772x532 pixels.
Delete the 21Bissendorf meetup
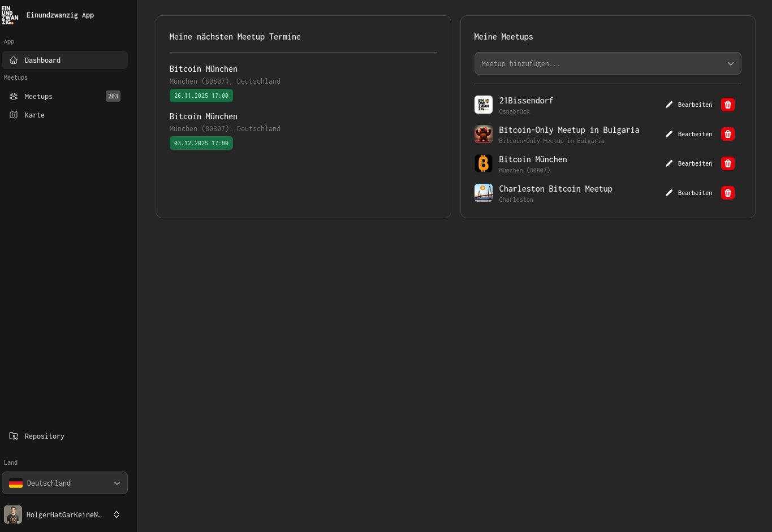(x=727, y=105)
